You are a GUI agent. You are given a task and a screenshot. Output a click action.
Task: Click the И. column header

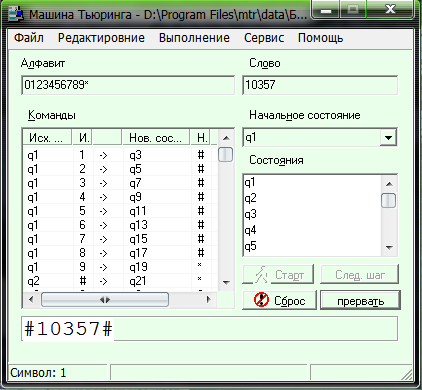click(x=83, y=138)
